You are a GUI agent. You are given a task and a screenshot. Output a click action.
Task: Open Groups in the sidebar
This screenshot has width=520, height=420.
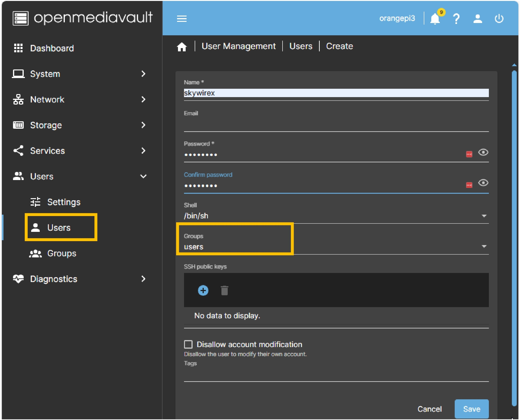tap(62, 253)
